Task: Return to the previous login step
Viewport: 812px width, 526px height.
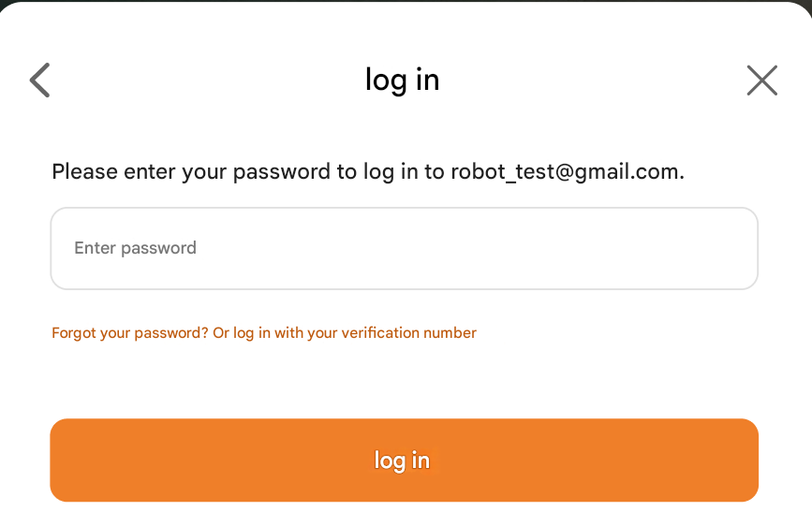Action: point(39,80)
